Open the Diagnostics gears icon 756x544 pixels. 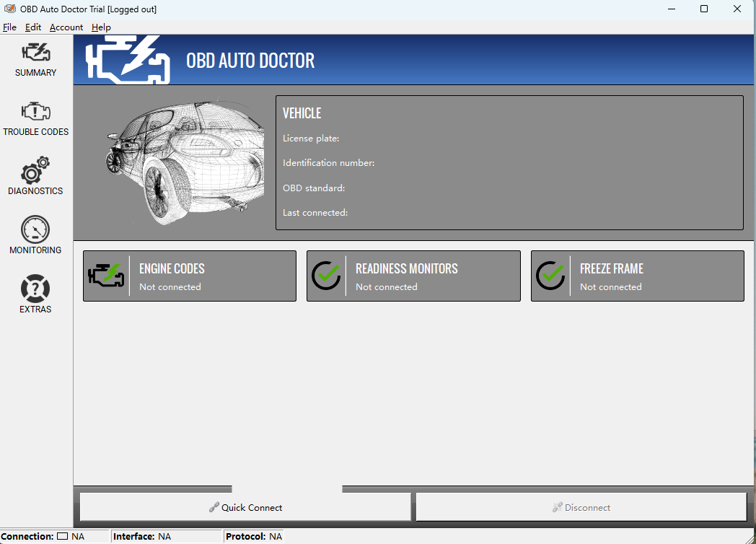(35, 171)
